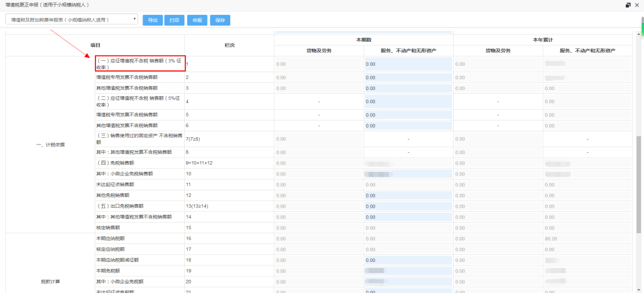
Task: Click the 申报 submit button
Action: (x=197, y=20)
